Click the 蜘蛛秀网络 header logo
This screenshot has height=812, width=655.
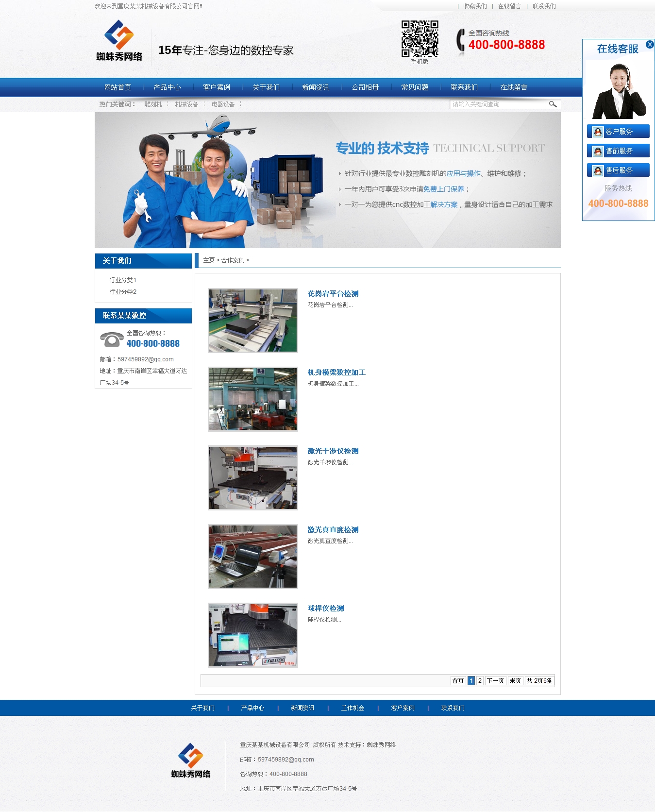point(119,41)
